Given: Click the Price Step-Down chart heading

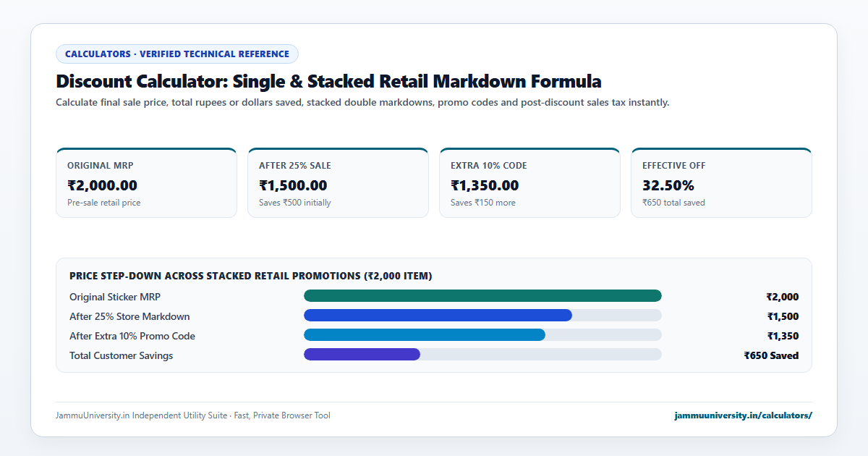Looking at the screenshot, I should [251, 276].
